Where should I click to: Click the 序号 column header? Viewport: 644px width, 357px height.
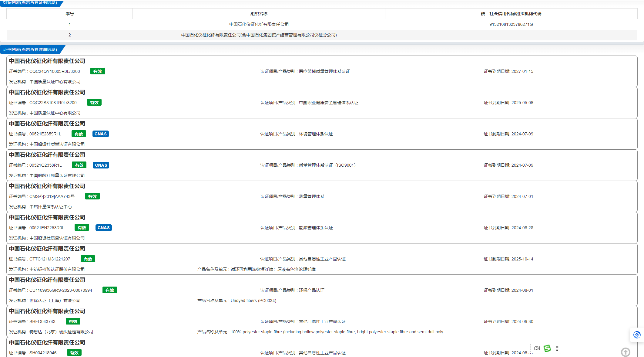[69, 14]
